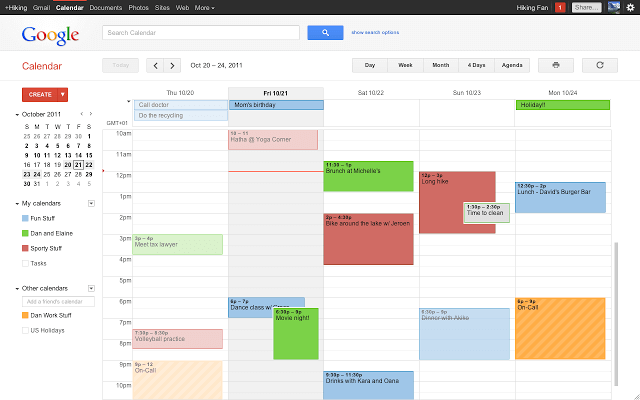
Task: Print the calendar with the printer icon
Action: click(x=555, y=65)
